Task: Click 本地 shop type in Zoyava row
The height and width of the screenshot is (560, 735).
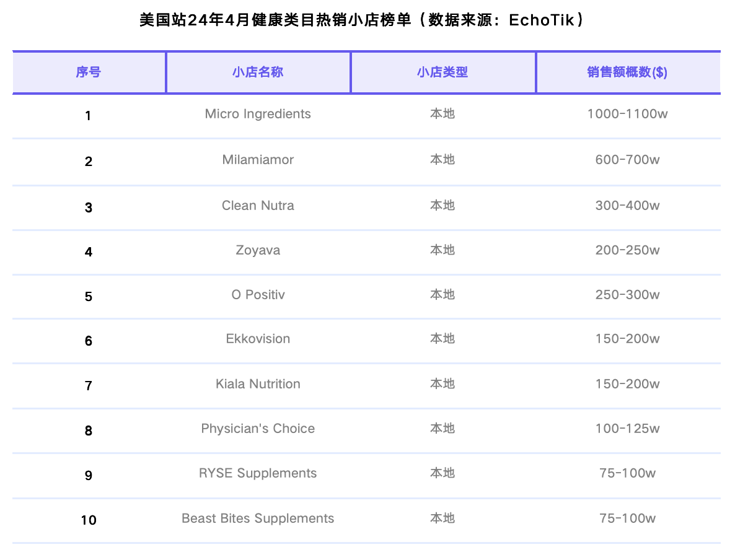Action: pos(442,250)
